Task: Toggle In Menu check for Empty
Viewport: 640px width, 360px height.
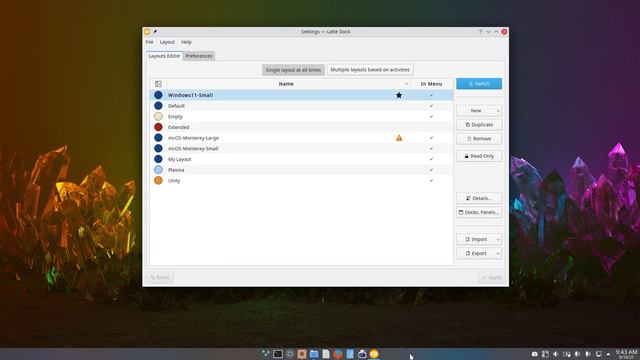Action: point(431,116)
